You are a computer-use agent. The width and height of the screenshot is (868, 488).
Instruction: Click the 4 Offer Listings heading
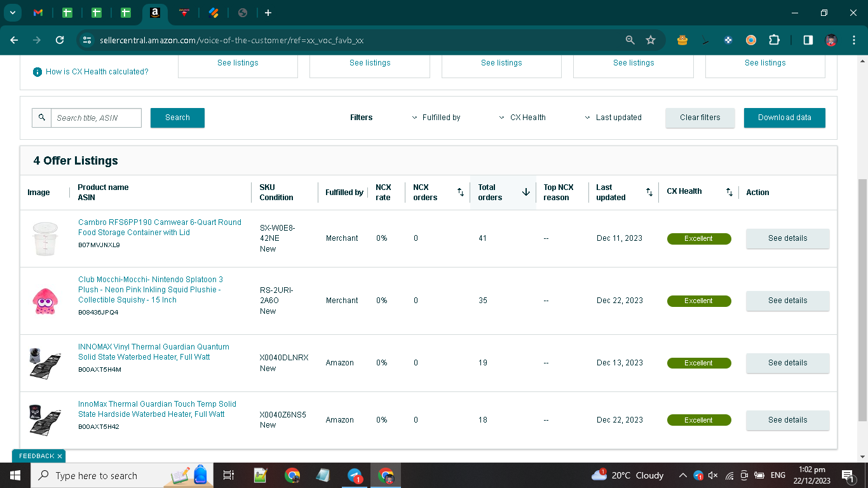[x=76, y=161]
